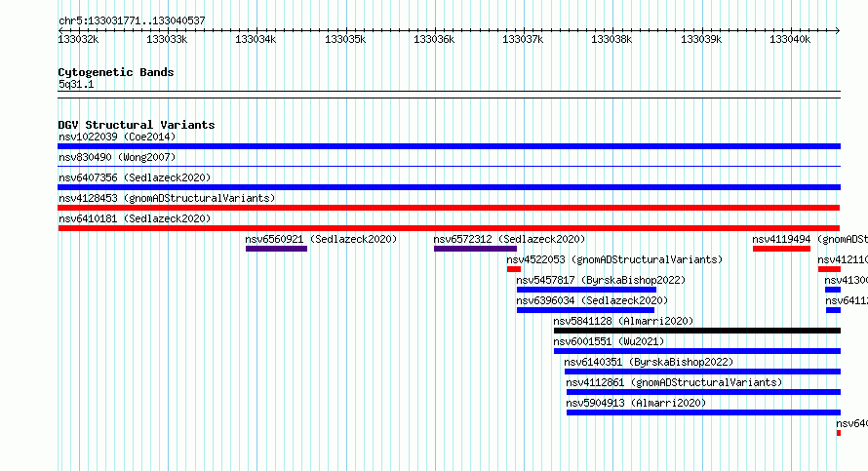This screenshot has height=471, width=868.
Task: Open the nsv830490 (Wong2007) variant label
Action: (117, 157)
